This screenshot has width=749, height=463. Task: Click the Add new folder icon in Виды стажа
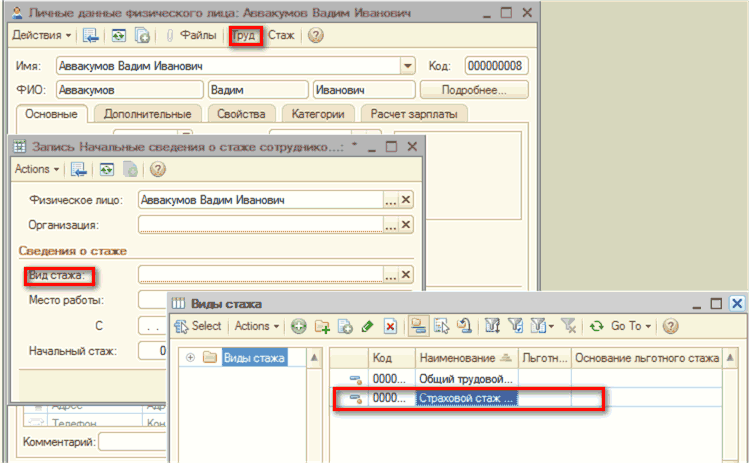point(322,326)
